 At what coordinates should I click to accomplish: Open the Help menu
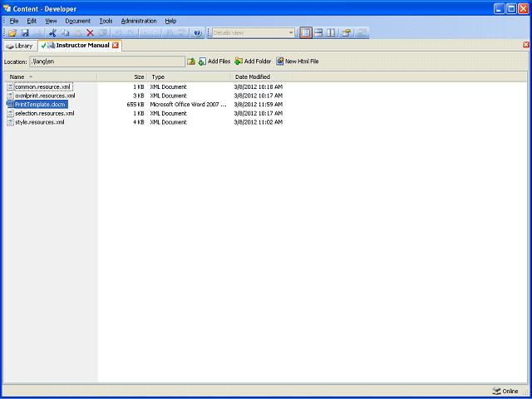170,21
